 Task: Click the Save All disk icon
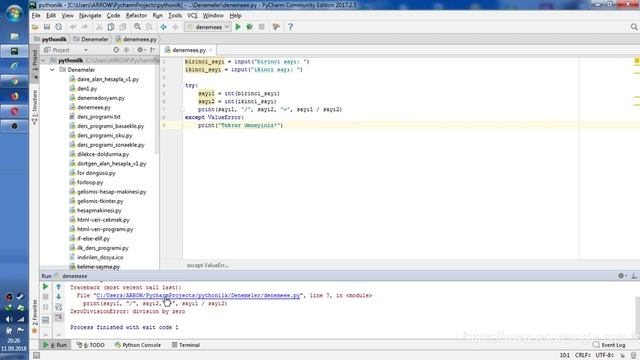(x=47, y=27)
